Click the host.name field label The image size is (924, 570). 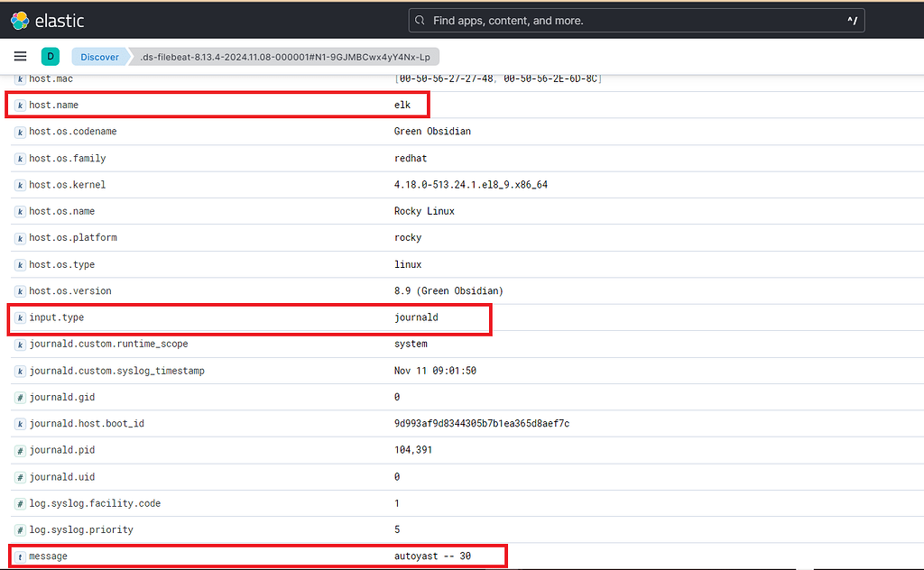tap(54, 105)
